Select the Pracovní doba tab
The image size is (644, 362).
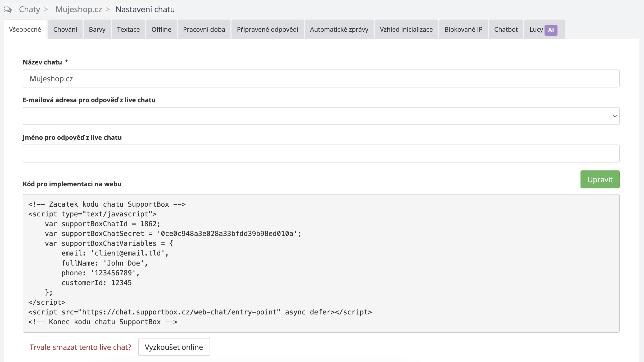point(204,29)
